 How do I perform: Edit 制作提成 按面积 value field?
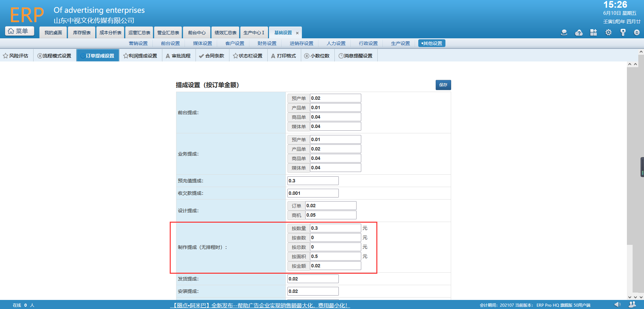(x=335, y=256)
